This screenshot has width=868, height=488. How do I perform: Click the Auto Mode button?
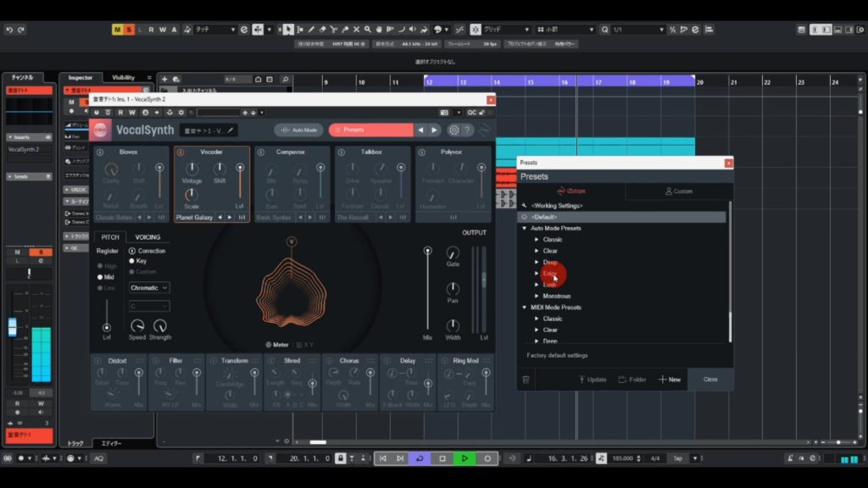pyautogui.click(x=298, y=130)
